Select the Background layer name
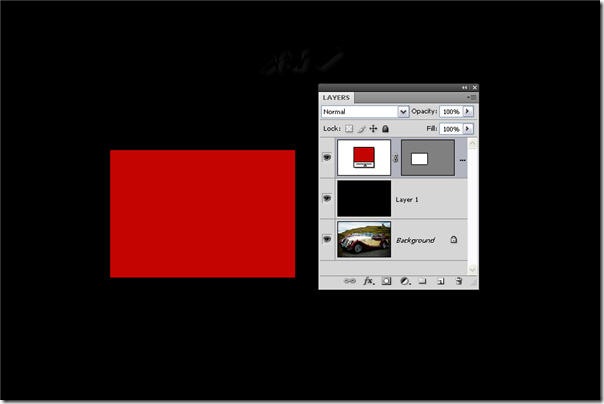 pyautogui.click(x=415, y=240)
